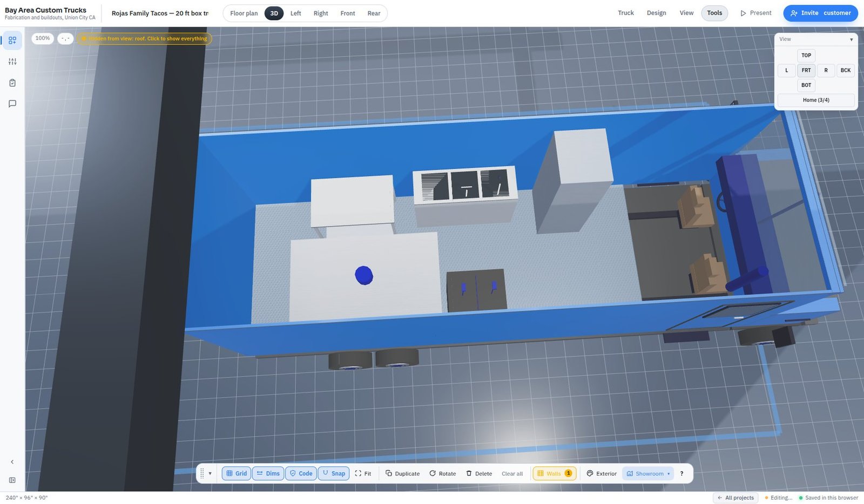Switch to the Front elevation tab
This screenshot has width=864, height=504.
click(348, 13)
